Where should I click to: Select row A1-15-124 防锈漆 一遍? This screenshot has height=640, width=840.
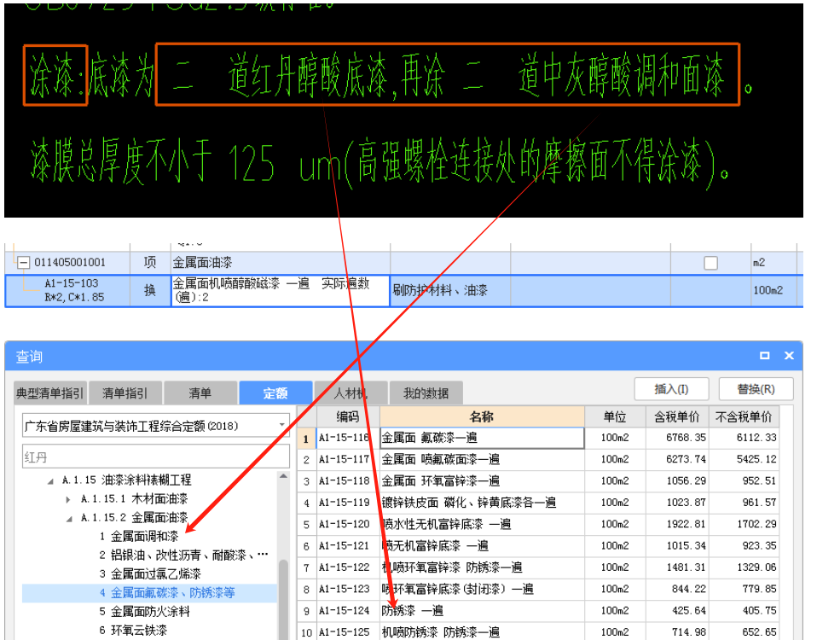[537, 610]
